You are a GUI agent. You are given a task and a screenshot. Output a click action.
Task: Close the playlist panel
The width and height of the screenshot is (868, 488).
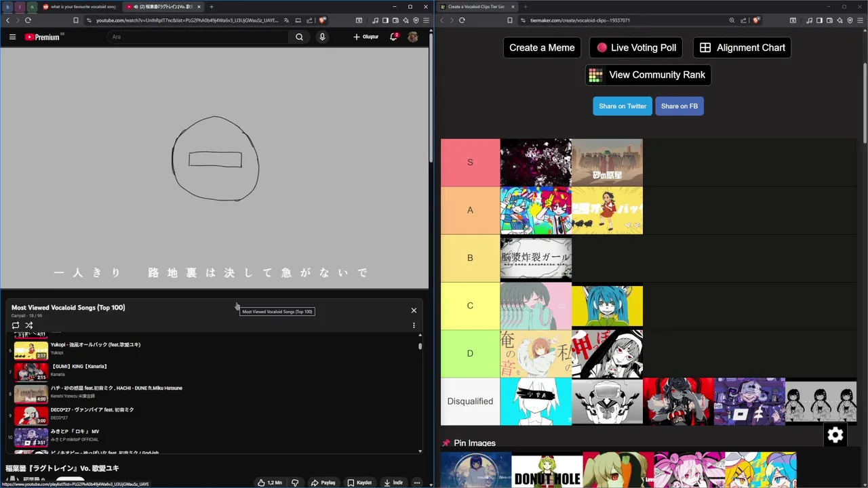click(x=414, y=310)
